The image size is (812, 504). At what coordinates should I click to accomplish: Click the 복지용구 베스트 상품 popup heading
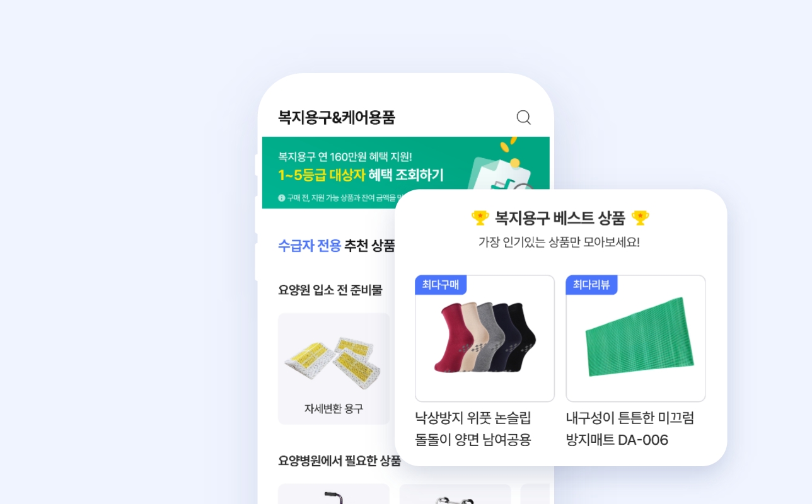click(x=560, y=218)
